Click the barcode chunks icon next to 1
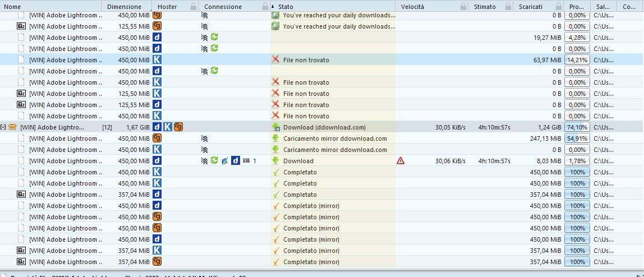This screenshot has height=277, width=644. click(x=246, y=161)
